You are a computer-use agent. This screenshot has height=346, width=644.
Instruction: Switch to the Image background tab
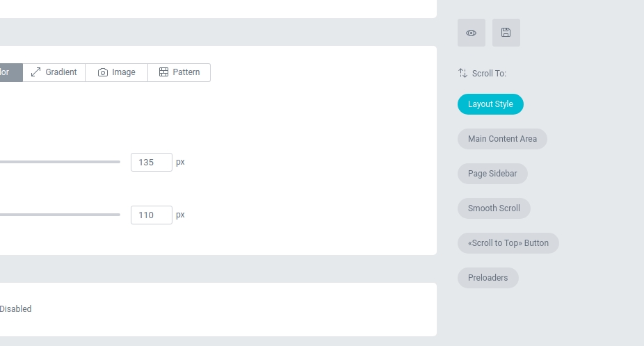click(x=117, y=72)
